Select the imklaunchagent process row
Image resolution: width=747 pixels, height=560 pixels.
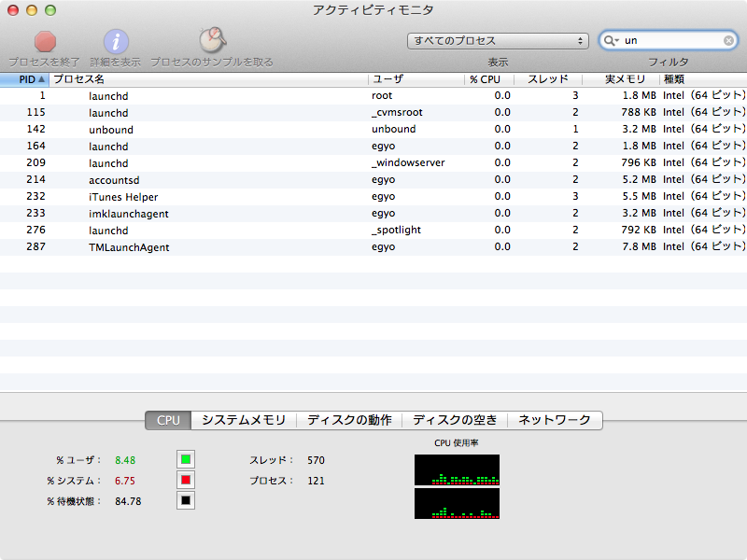pyautogui.click(x=373, y=214)
